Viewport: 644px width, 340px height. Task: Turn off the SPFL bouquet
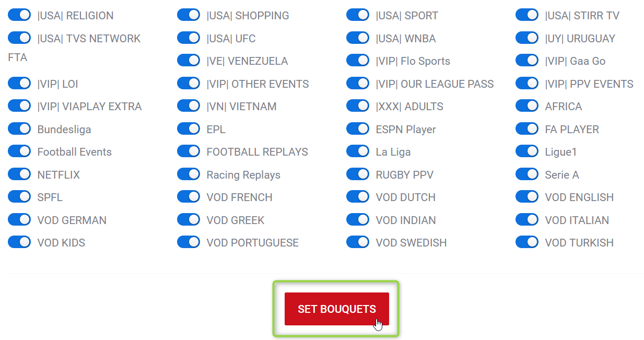coord(19,197)
